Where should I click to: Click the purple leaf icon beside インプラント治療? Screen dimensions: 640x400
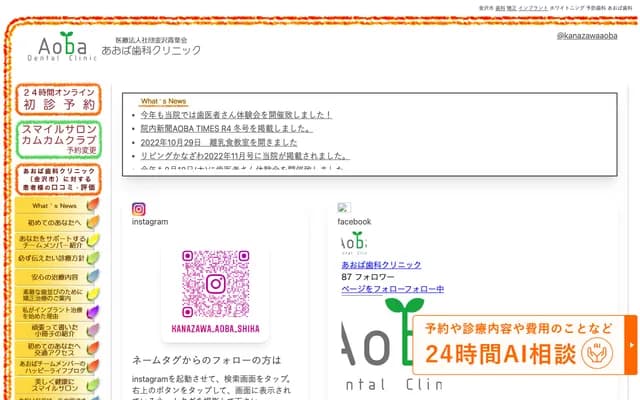(x=93, y=312)
